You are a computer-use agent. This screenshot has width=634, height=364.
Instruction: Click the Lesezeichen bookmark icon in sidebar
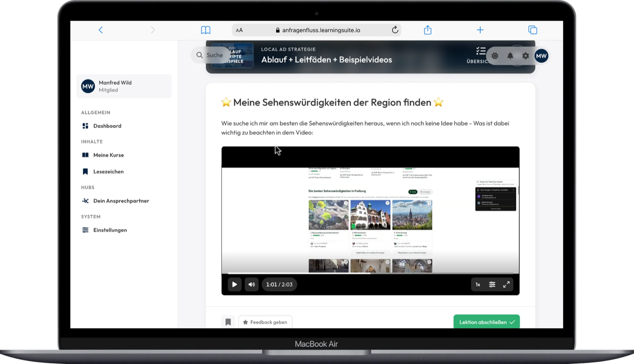[85, 172]
